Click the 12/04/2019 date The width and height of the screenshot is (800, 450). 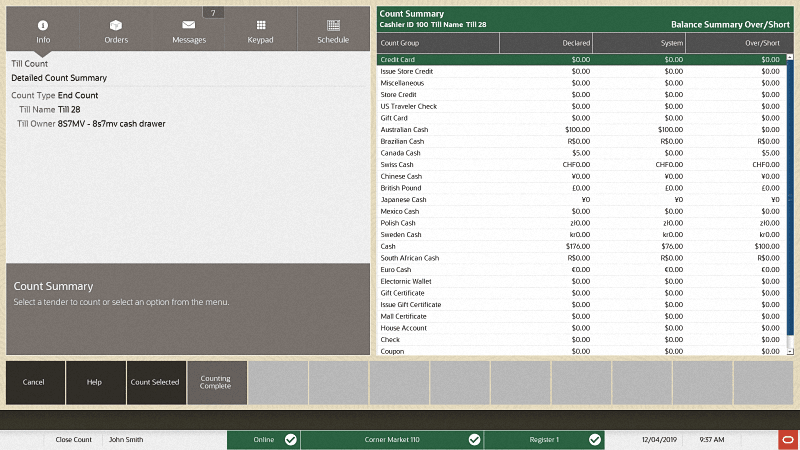coord(659,439)
